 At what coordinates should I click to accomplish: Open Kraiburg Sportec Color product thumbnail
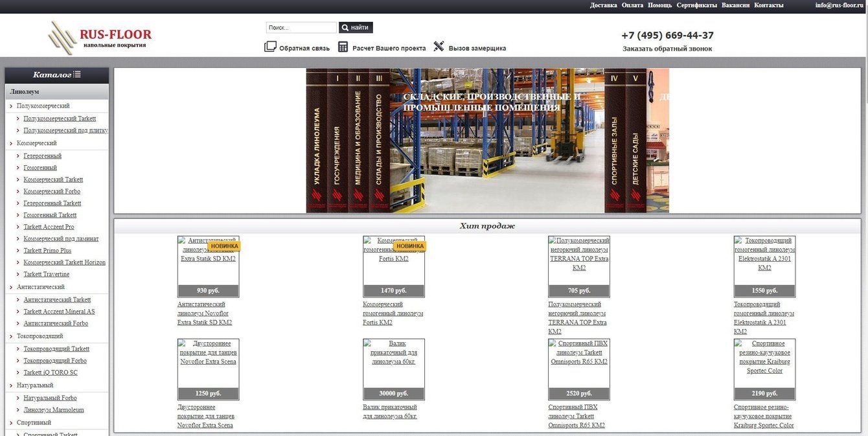764,369
